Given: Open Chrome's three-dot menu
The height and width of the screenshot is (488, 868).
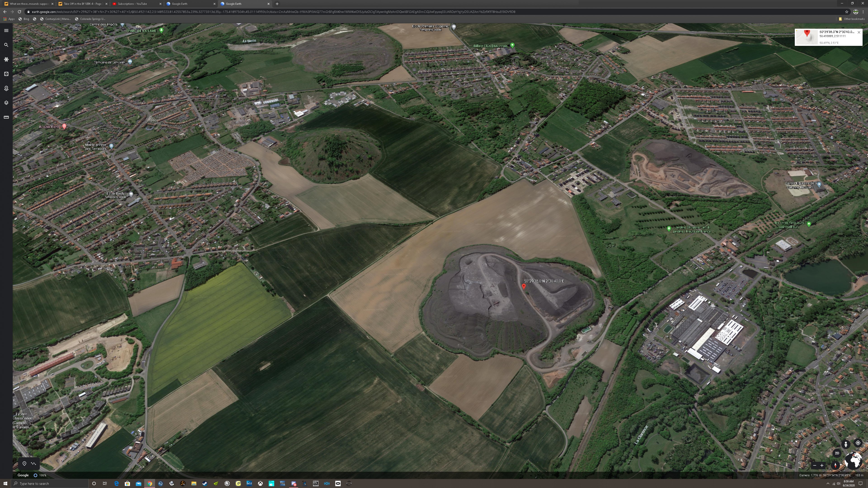Looking at the screenshot, I should pyautogui.click(x=863, y=12).
